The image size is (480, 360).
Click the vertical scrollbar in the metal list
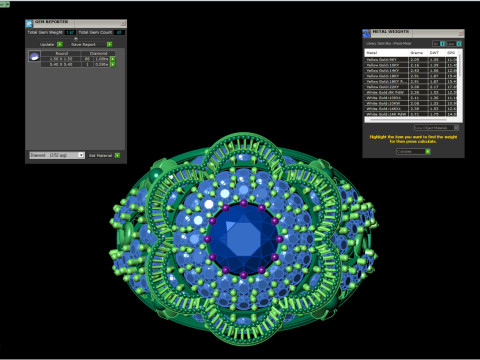point(460,65)
